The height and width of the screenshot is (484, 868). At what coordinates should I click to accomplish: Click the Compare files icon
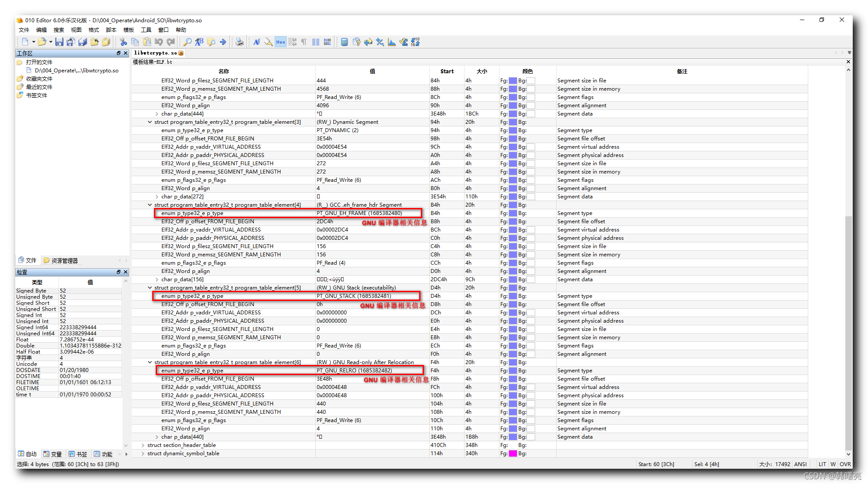tap(356, 42)
